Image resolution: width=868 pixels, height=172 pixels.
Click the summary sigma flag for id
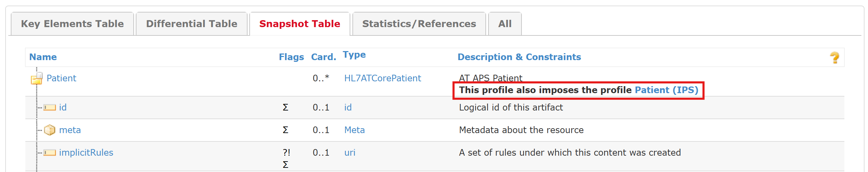coord(285,107)
